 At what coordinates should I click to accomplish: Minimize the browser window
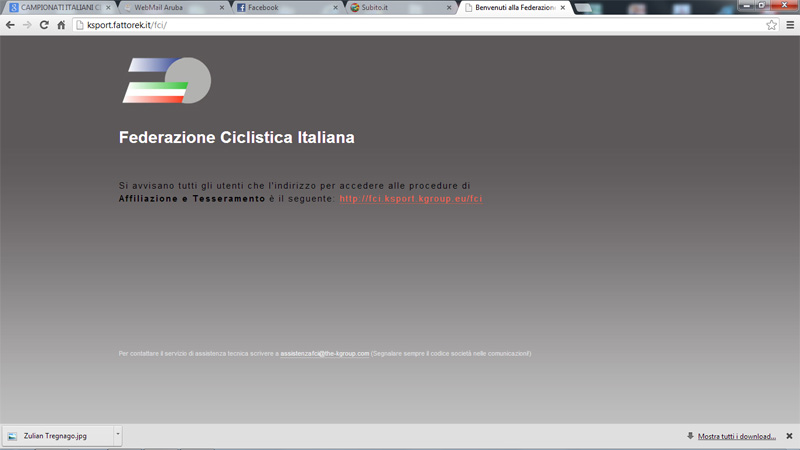point(747,5)
